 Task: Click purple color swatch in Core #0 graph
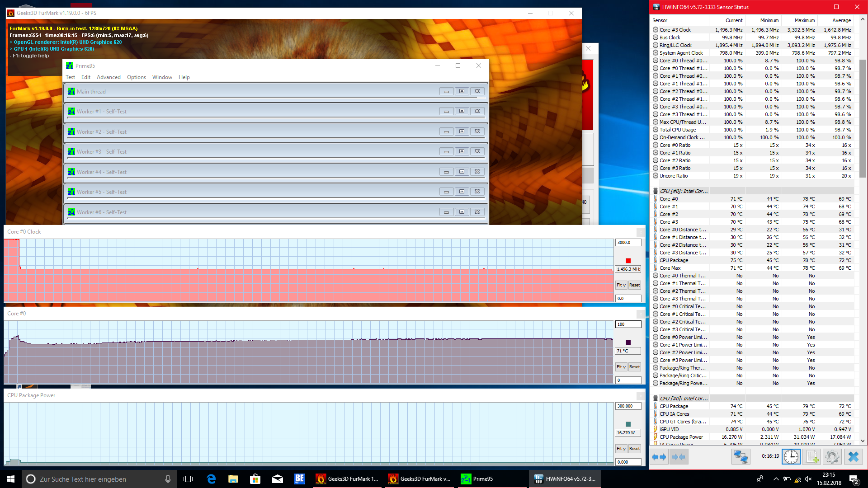[x=628, y=343]
